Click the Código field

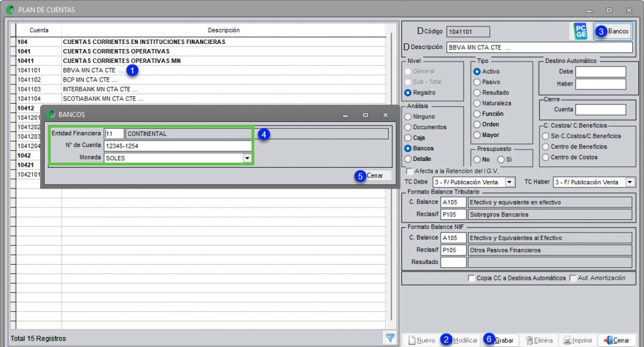[468, 31]
